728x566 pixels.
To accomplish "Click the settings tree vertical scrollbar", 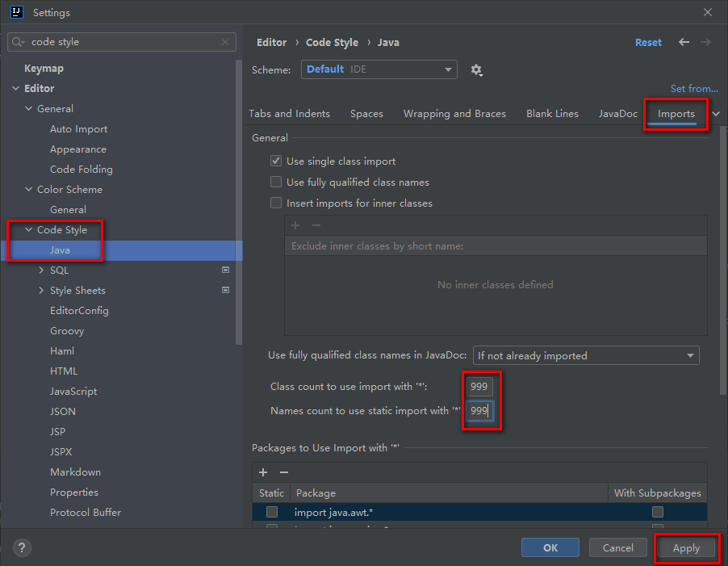I will coord(239,202).
